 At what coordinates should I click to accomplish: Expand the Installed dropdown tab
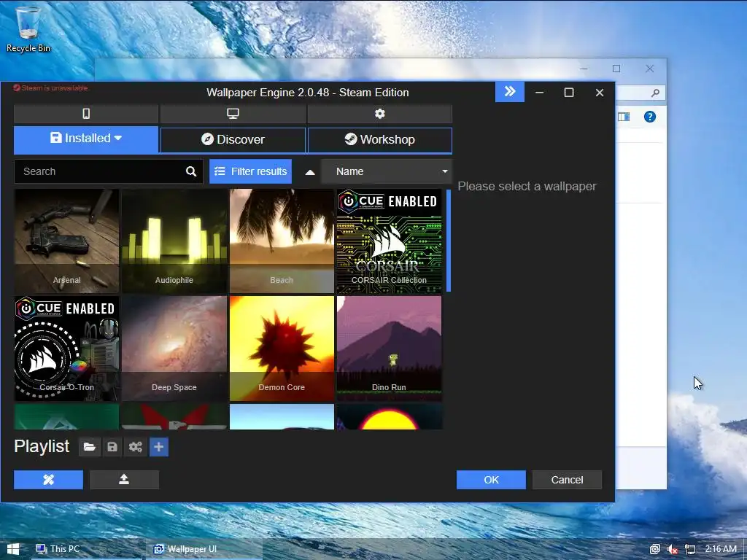pos(86,139)
